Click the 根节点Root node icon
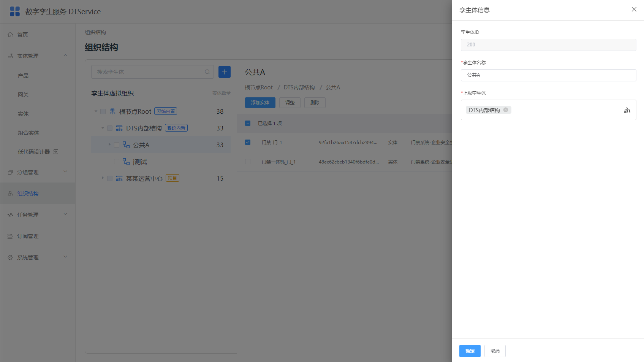This screenshot has width=644, height=362. [x=112, y=111]
